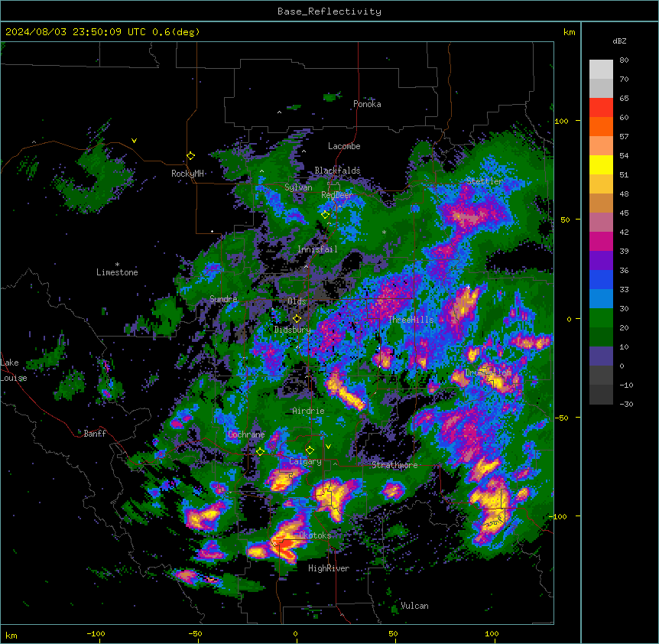Click the Lacombe city label
The width and height of the screenshot is (659, 644).
pos(344,146)
